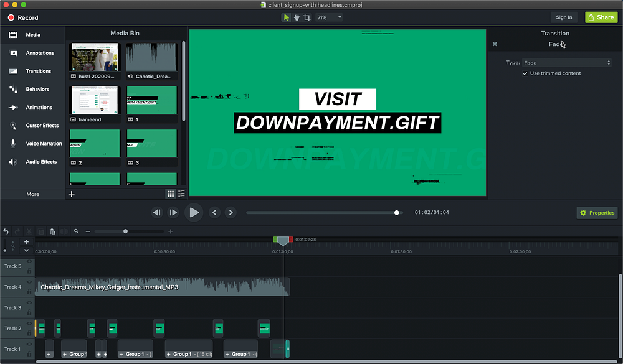The height and width of the screenshot is (364, 623).
Task: Hide Track 4 using its eye icon
Action: click(x=29, y=283)
